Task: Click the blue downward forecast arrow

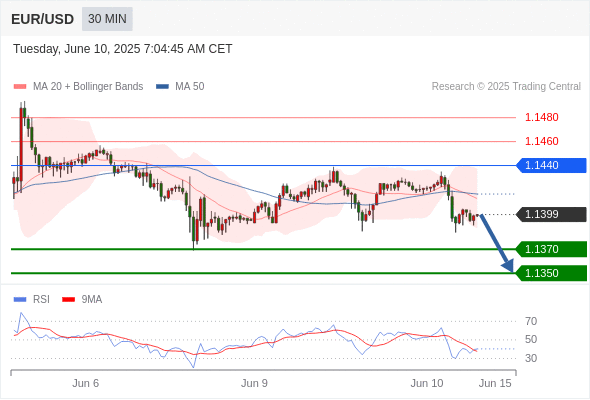Action: coord(496,243)
